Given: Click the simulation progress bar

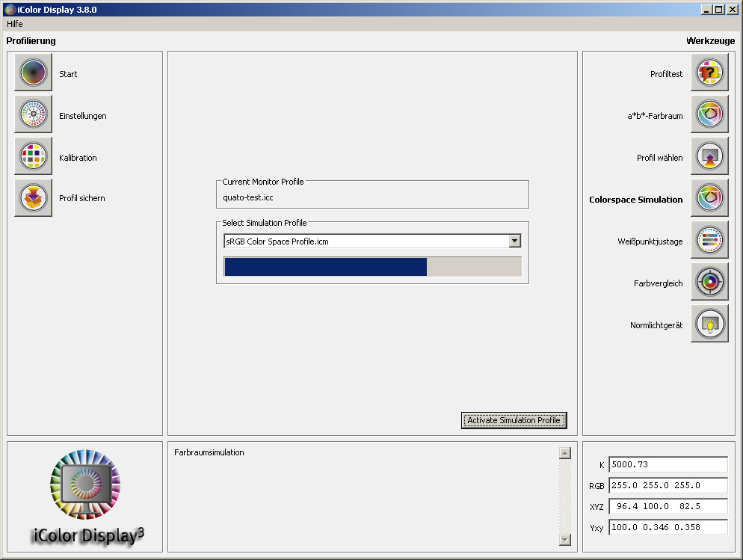Looking at the screenshot, I should click(x=372, y=266).
